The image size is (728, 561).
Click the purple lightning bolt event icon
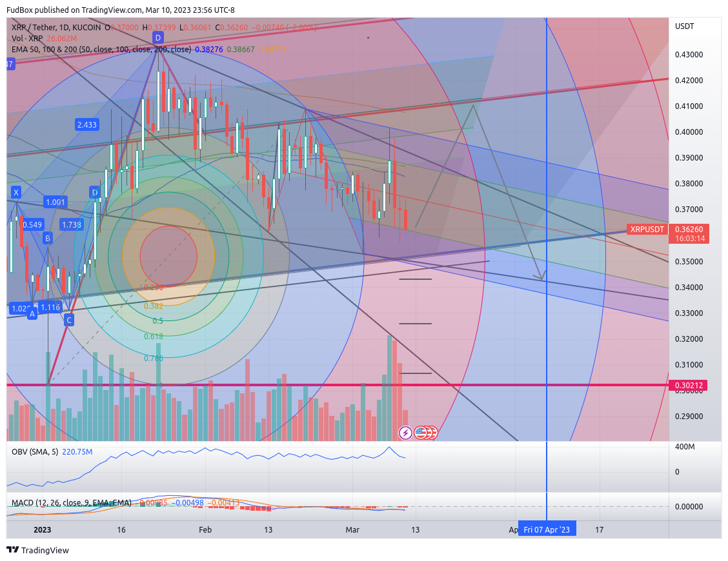405,433
